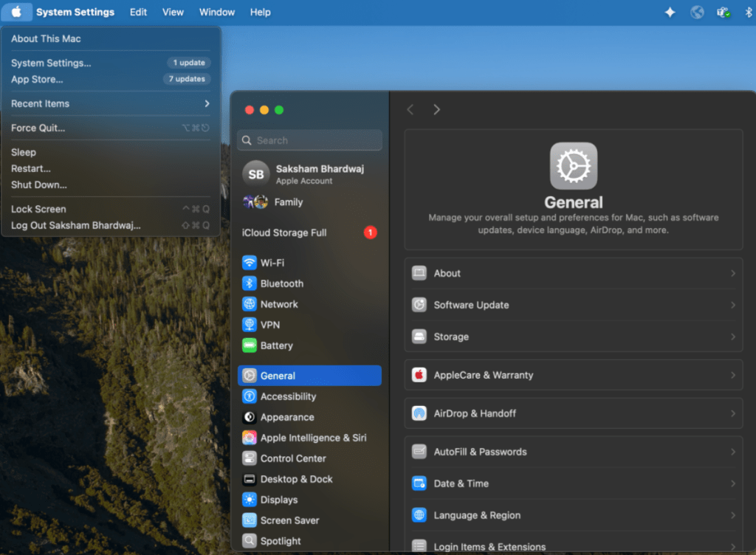Open Date & Time chevron

733,483
